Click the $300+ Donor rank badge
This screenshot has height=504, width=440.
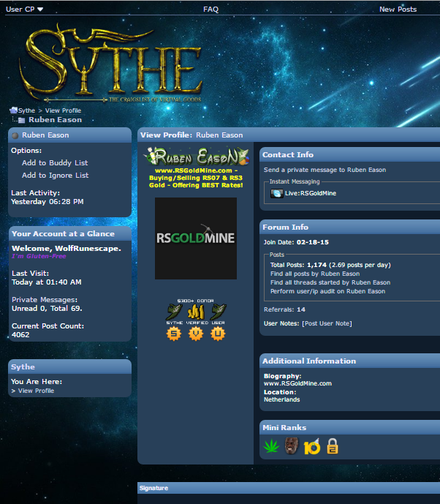[x=196, y=309]
